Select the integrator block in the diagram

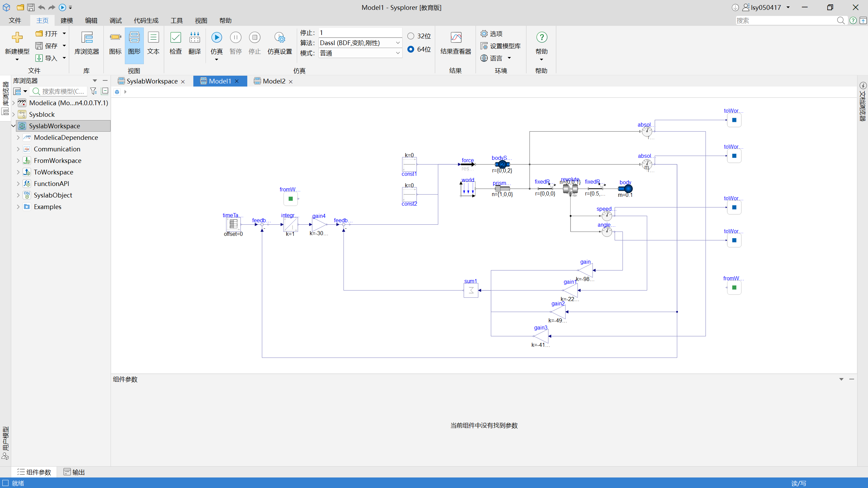coord(291,224)
